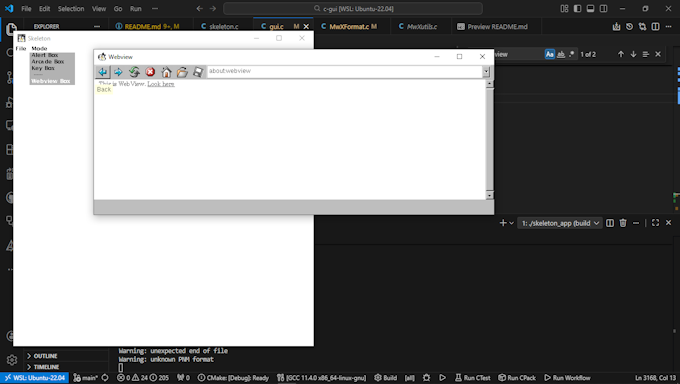680x384 pixels.
Task: Click the Webview scrollbar up arrow
Action: point(490,84)
